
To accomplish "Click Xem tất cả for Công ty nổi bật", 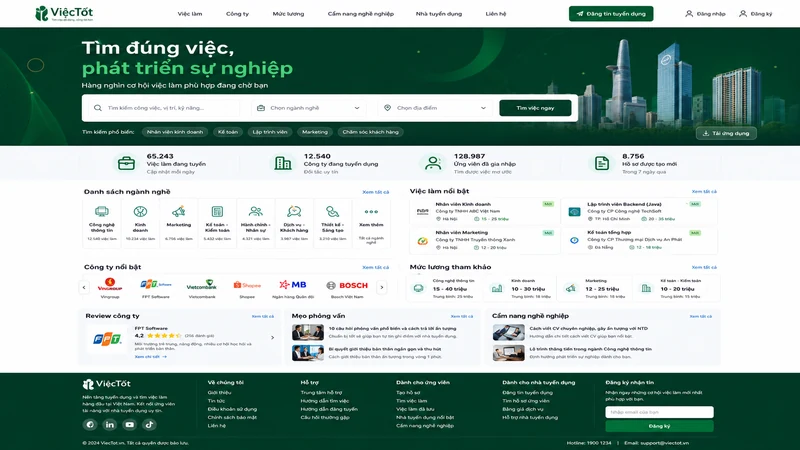I will point(376,267).
